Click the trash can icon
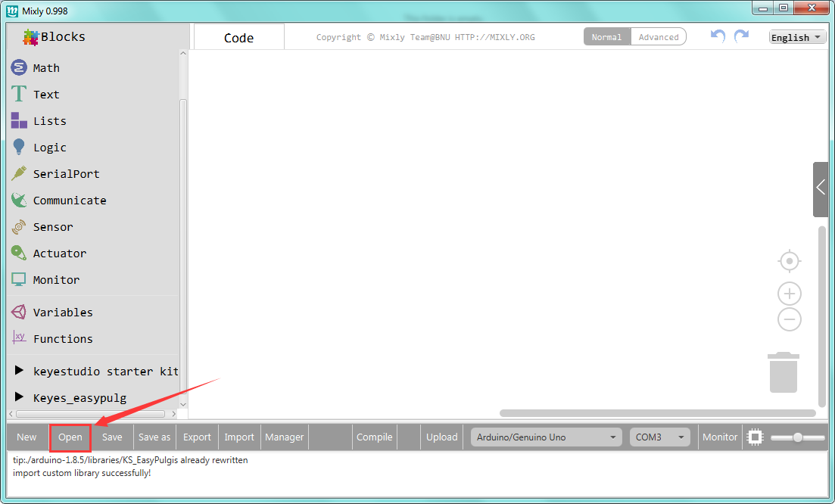This screenshot has width=835, height=504. [x=784, y=372]
